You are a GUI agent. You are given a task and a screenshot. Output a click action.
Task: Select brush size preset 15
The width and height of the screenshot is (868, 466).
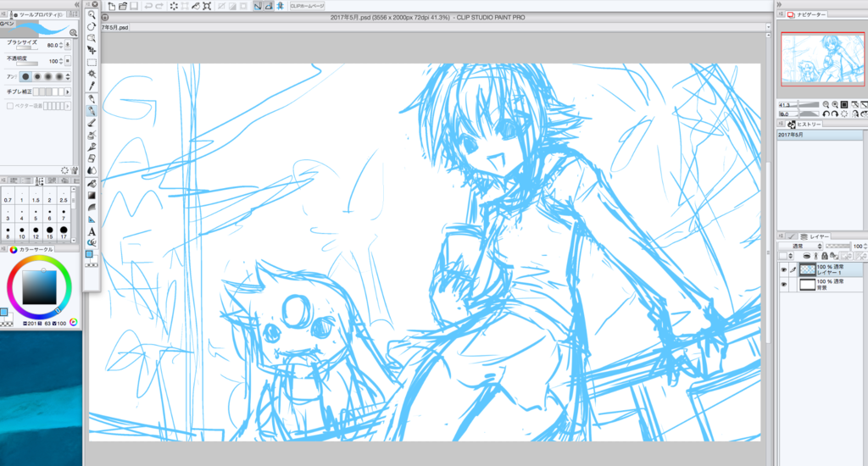(x=50, y=232)
